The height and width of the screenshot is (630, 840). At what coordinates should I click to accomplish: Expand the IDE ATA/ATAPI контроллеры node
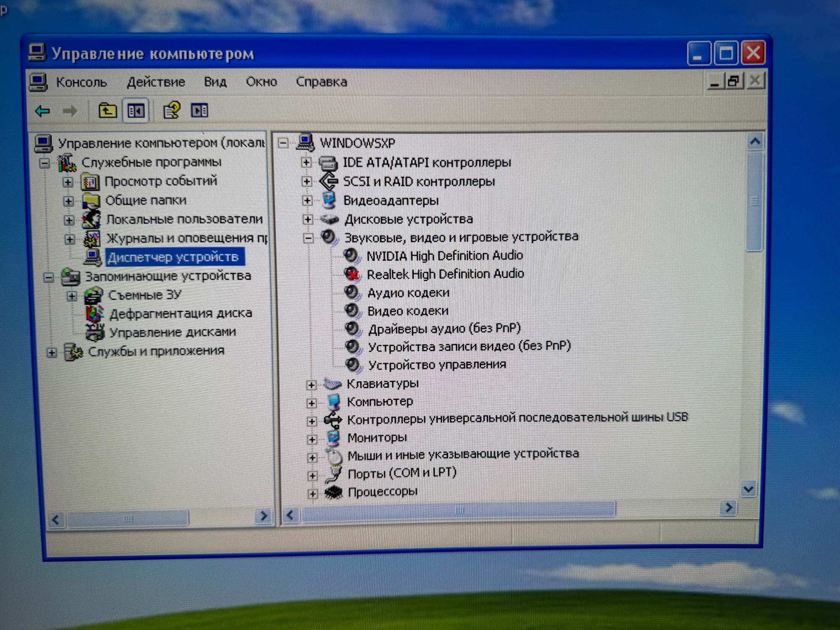[307, 163]
